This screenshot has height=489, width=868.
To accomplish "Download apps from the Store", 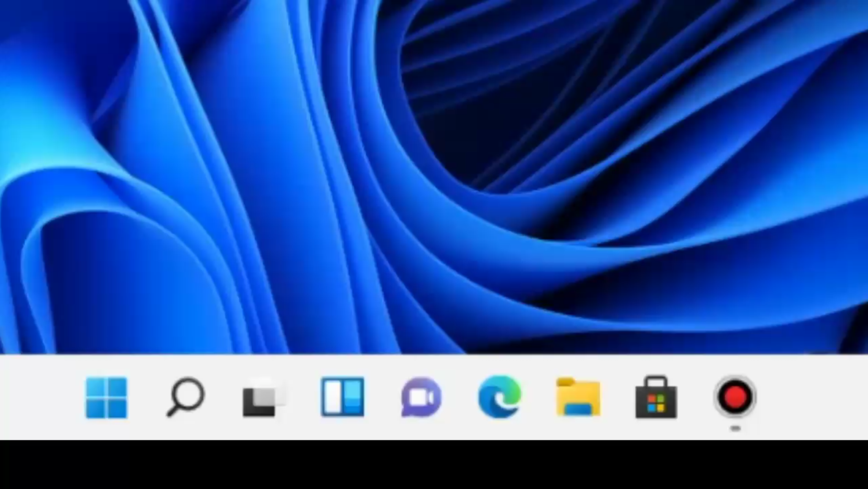I will pos(657,399).
